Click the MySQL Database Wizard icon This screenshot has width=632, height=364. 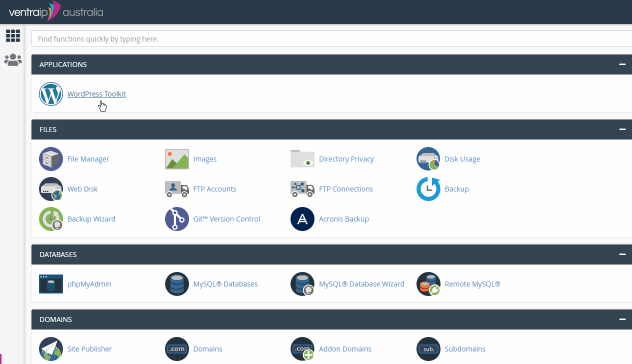pos(302,284)
